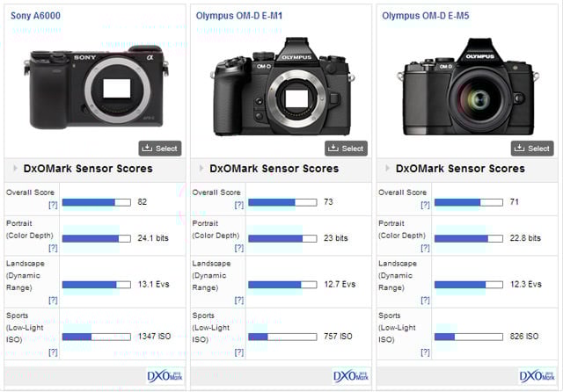Collapse Olympus E-M1 DxOMark Sensor Scores section
563x392 pixels.
click(201, 168)
